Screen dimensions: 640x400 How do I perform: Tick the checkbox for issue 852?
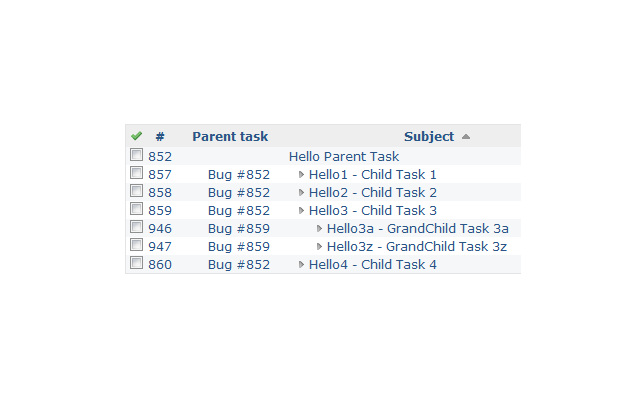point(136,155)
